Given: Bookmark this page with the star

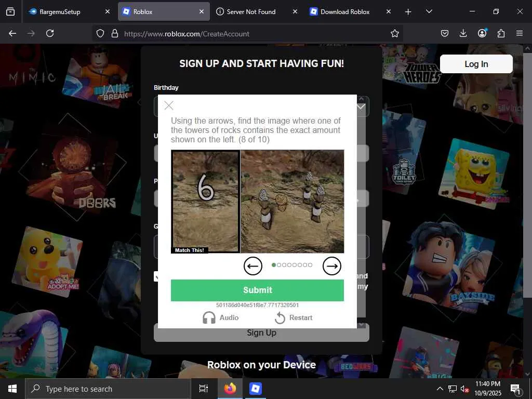Looking at the screenshot, I should 395,34.
